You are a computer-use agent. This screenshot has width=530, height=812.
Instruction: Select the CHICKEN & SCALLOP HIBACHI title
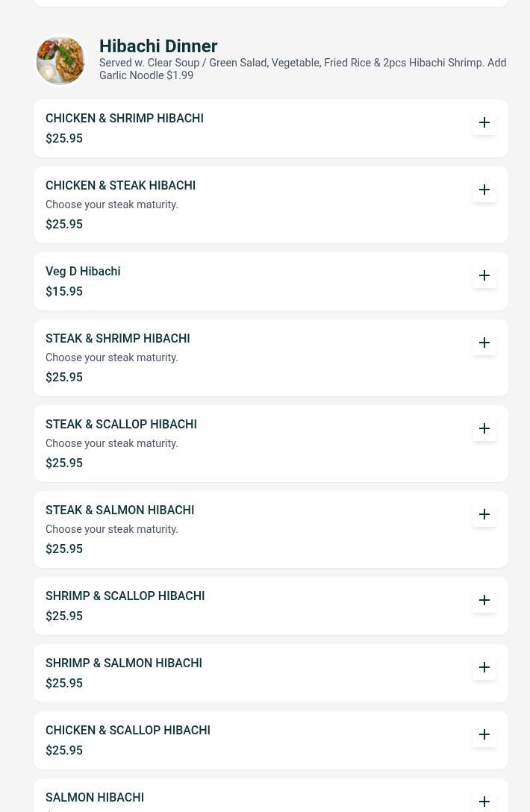pyautogui.click(x=128, y=730)
